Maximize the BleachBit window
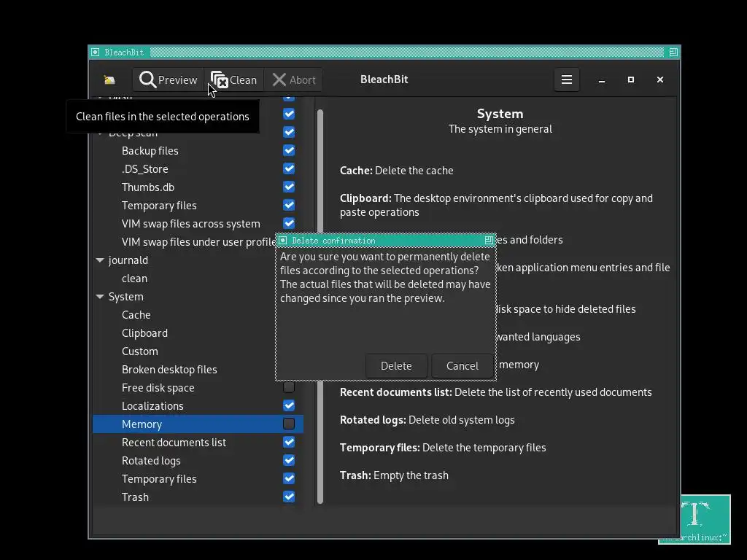 pos(631,79)
